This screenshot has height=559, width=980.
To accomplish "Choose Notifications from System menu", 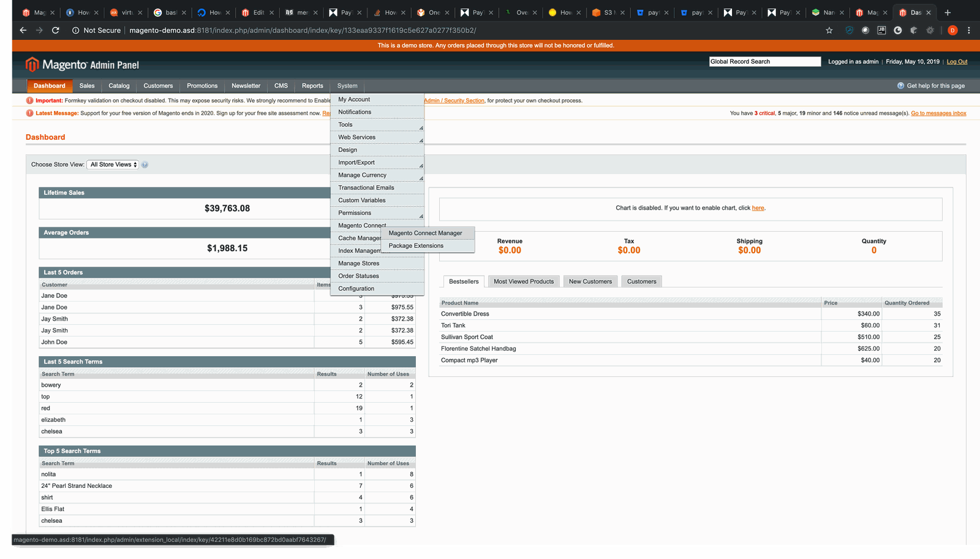I will point(377,112).
